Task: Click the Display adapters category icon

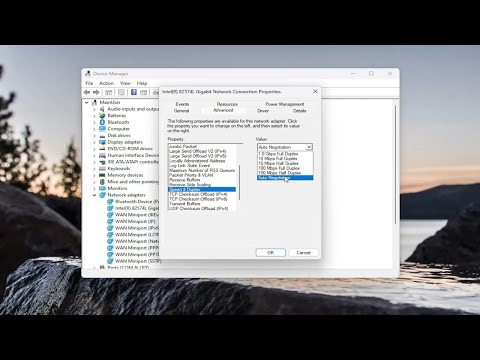Action: click(102, 142)
